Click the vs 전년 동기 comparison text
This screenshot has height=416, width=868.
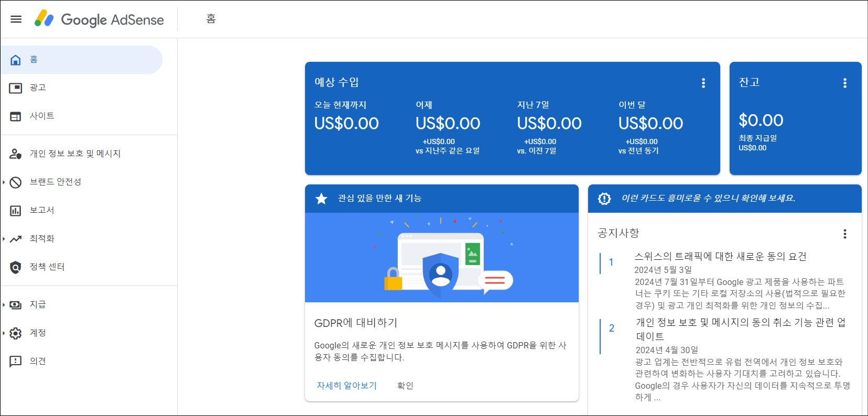click(x=638, y=151)
